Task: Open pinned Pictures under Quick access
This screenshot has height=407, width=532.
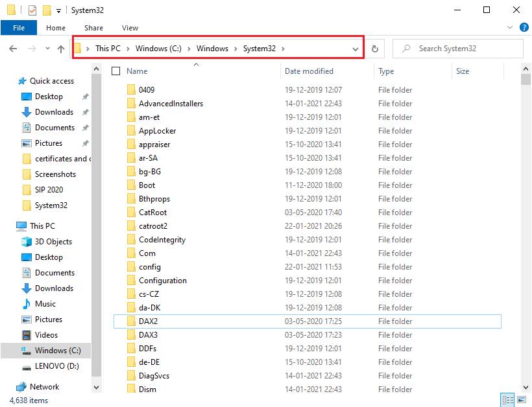Action: pyautogui.click(x=49, y=143)
